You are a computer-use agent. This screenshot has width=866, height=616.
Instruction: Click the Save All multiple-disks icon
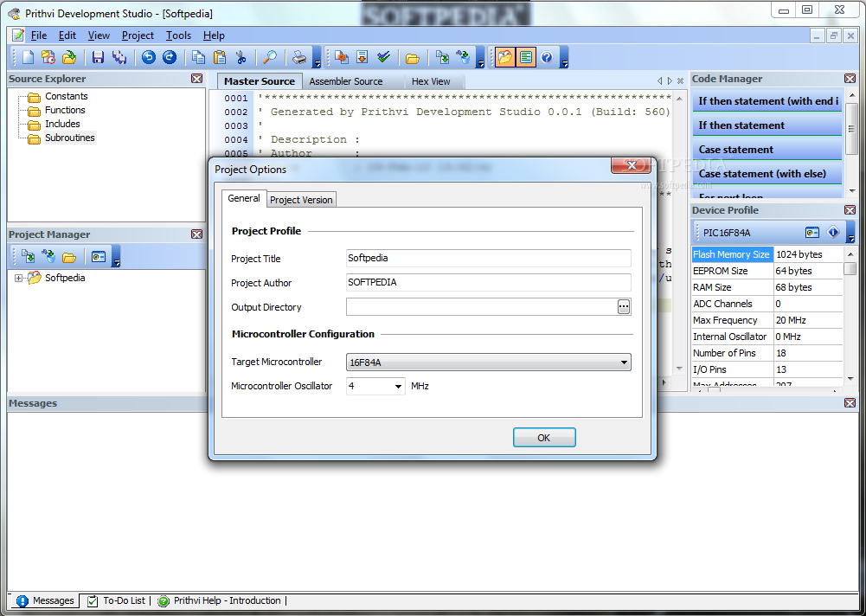[119, 57]
